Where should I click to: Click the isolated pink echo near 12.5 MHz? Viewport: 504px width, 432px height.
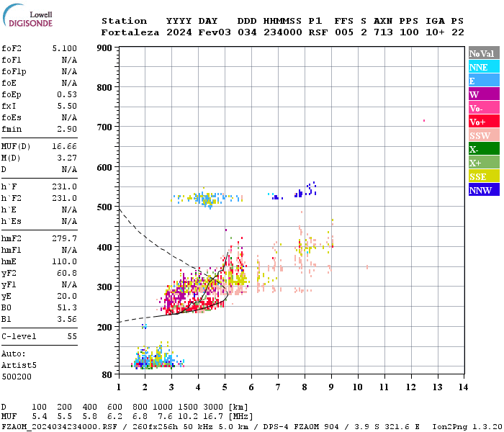point(424,120)
